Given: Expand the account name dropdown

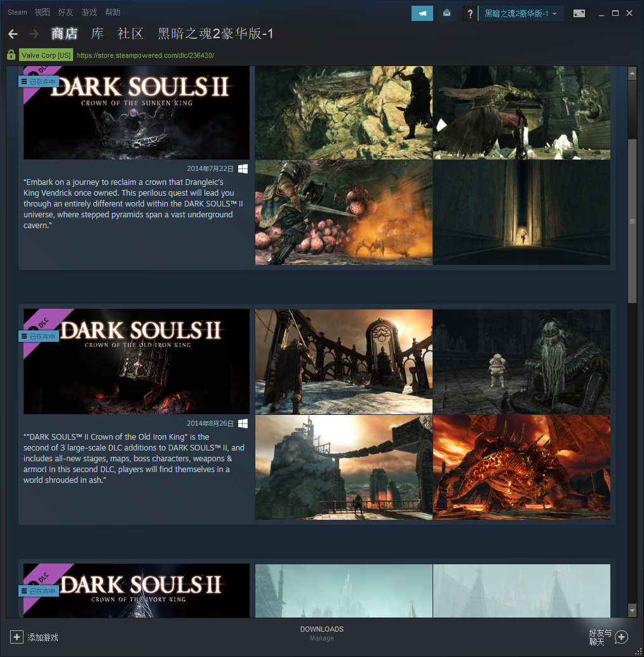Looking at the screenshot, I should point(520,13).
